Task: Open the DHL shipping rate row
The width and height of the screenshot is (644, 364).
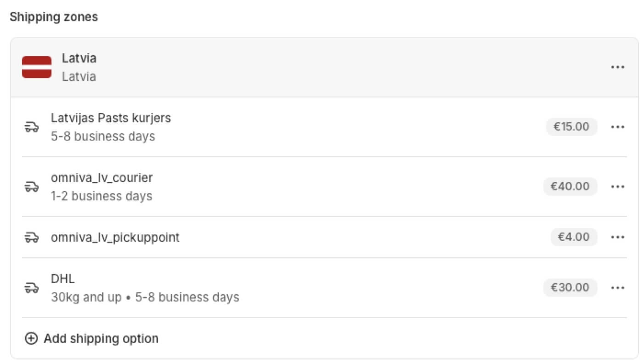Action: point(325,288)
